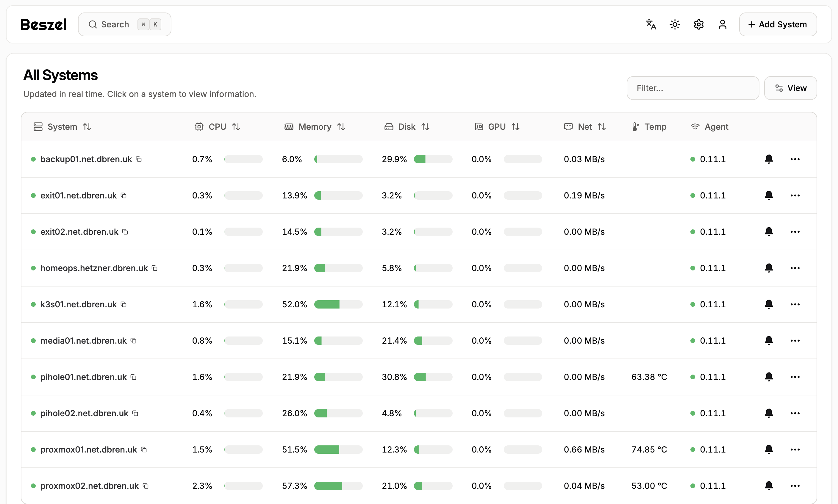Open more actions menu for exit02.net.dbren.uk
Screen dimensions: 838x504
click(795, 232)
